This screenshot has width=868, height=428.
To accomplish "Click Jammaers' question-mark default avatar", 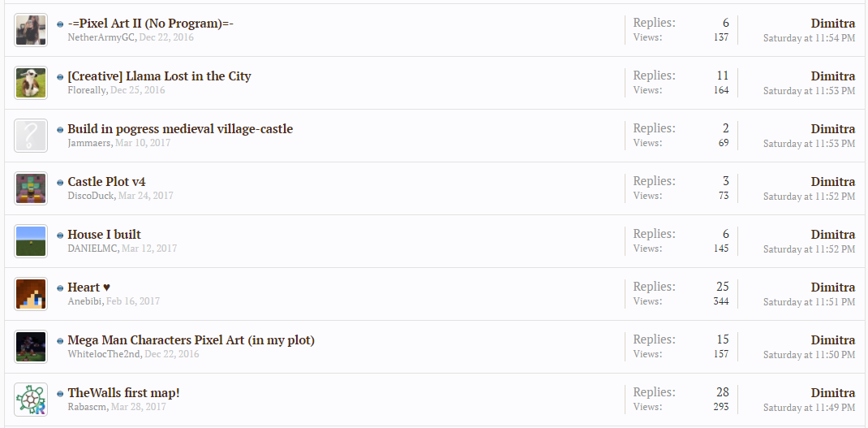I will pos(31,136).
